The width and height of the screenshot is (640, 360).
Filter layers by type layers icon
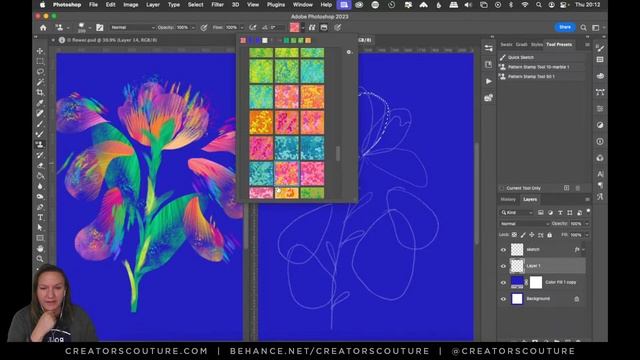click(560, 212)
